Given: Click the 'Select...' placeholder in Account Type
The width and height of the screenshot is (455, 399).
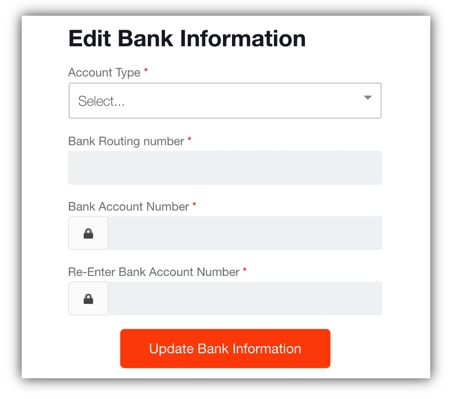Looking at the screenshot, I should coord(101,101).
